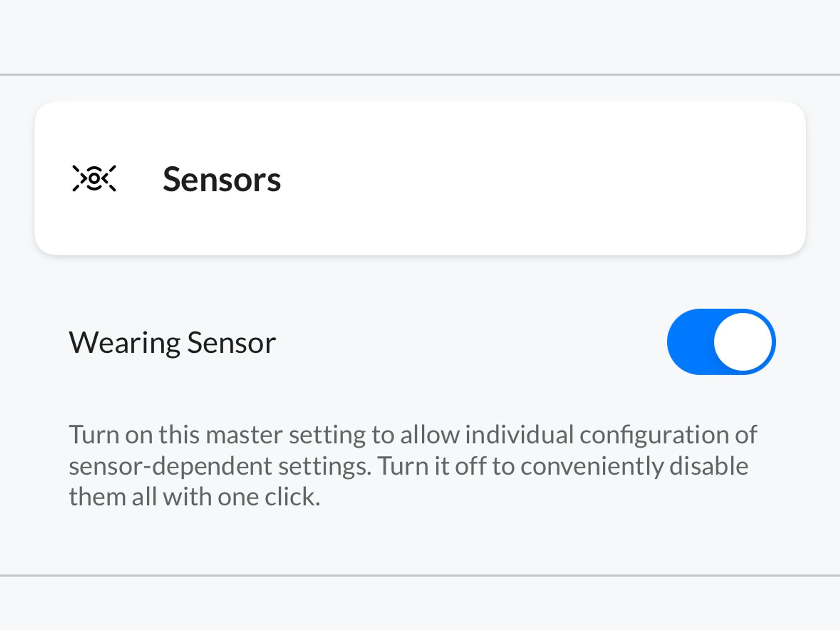Click the Wearing Sensor label
The height and width of the screenshot is (630, 840).
click(x=173, y=342)
